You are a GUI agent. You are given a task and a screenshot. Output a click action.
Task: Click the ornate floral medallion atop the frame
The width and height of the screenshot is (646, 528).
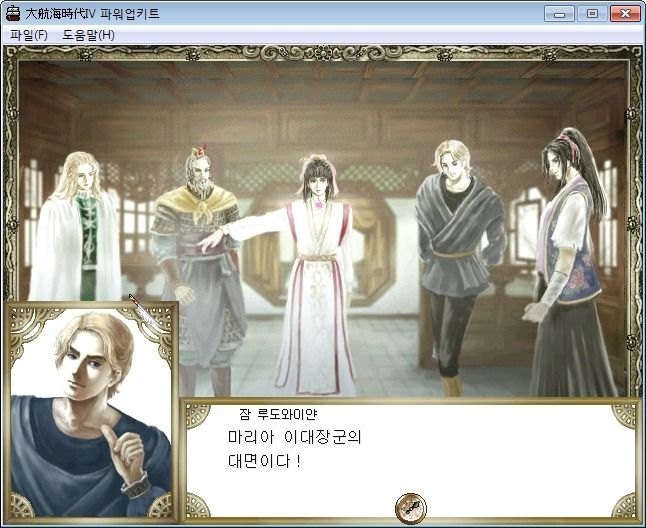[324, 53]
